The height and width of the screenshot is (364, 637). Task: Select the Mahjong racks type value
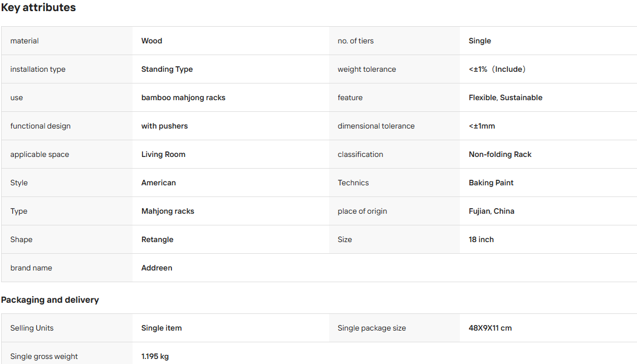point(168,211)
